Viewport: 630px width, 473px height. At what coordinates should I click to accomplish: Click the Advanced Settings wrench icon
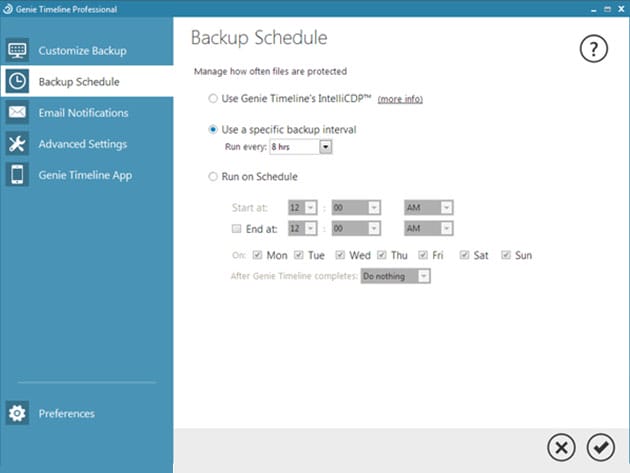[17, 144]
